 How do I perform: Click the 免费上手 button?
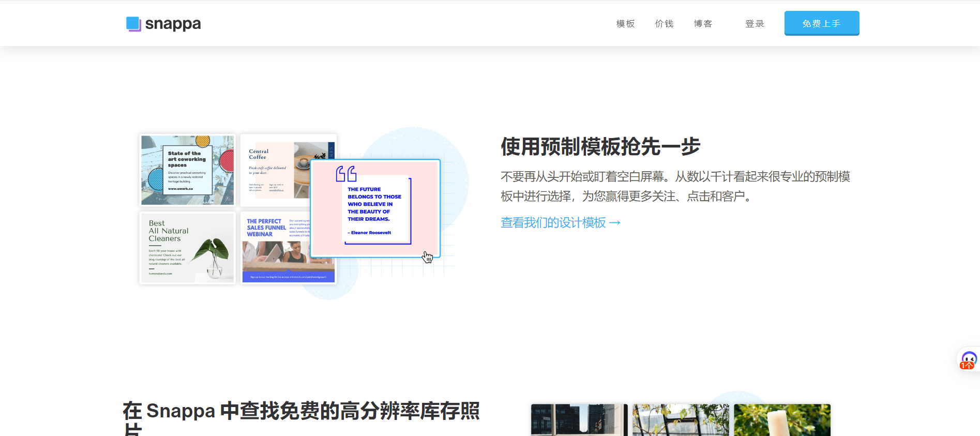tap(822, 23)
